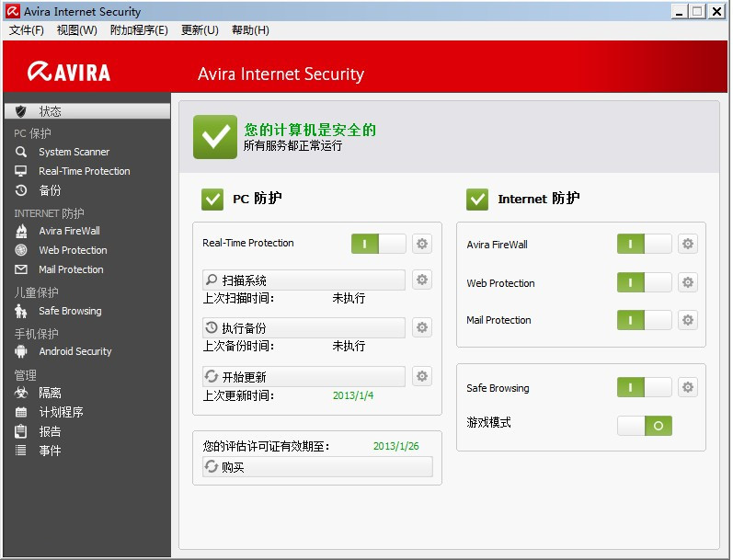Image resolution: width=733 pixels, height=560 pixels.
Task: Open 文件(F) menu
Action: (27, 30)
